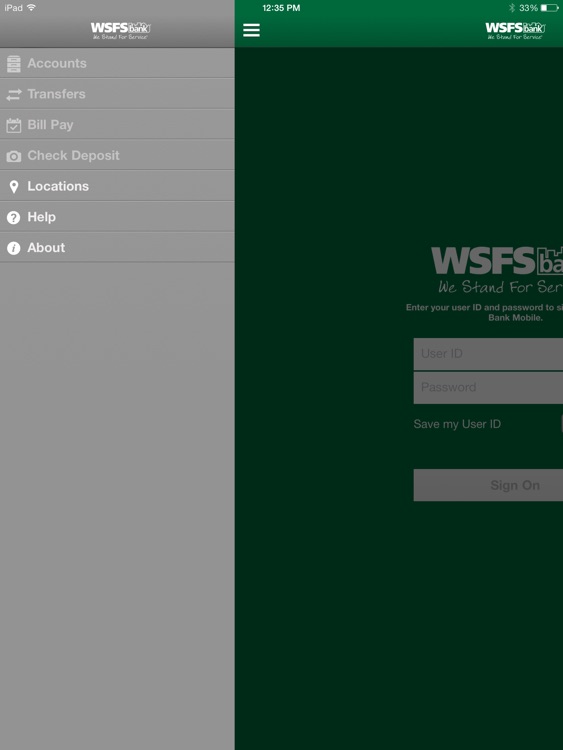Click the 12:35 PM clock text
The image size is (563, 750).
(281, 8)
